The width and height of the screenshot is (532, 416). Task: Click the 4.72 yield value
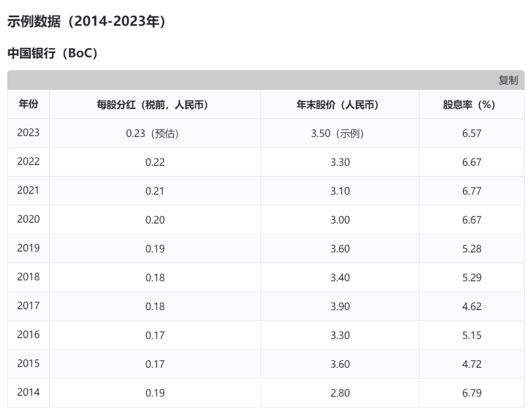click(x=471, y=364)
